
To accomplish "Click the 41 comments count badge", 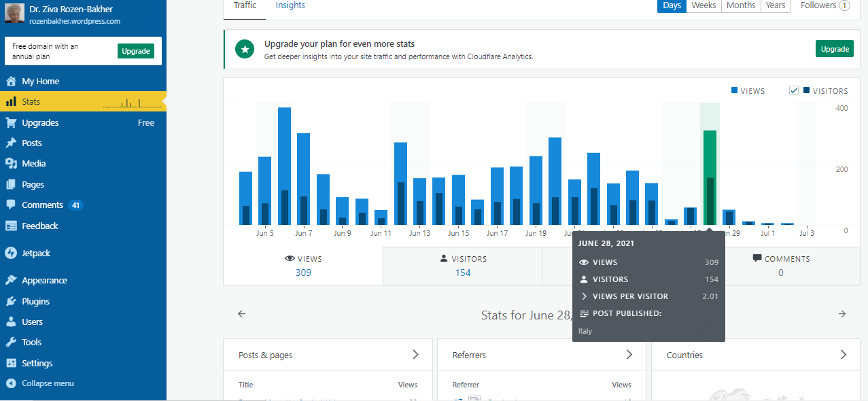I will click(76, 205).
